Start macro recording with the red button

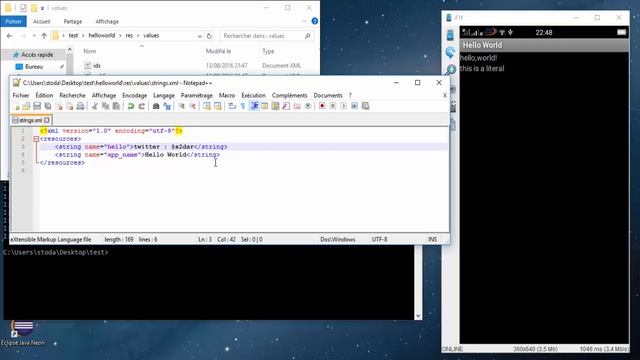click(322, 106)
